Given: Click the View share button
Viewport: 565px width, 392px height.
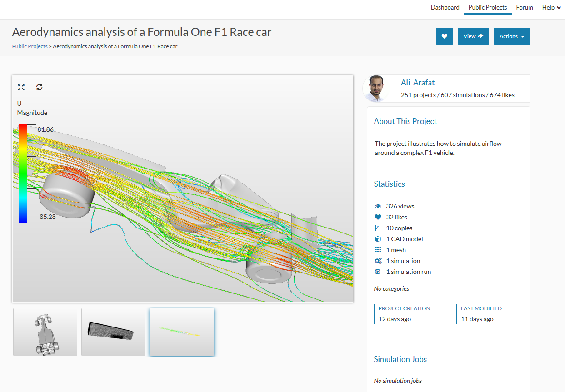Looking at the screenshot, I should (x=473, y=36).
